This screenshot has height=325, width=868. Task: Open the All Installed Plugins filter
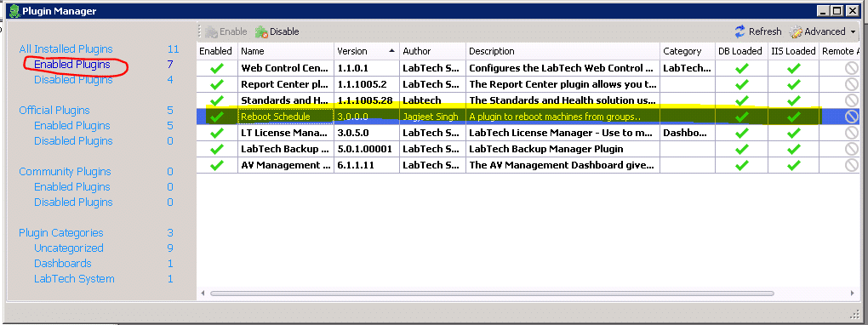[66, 49]
